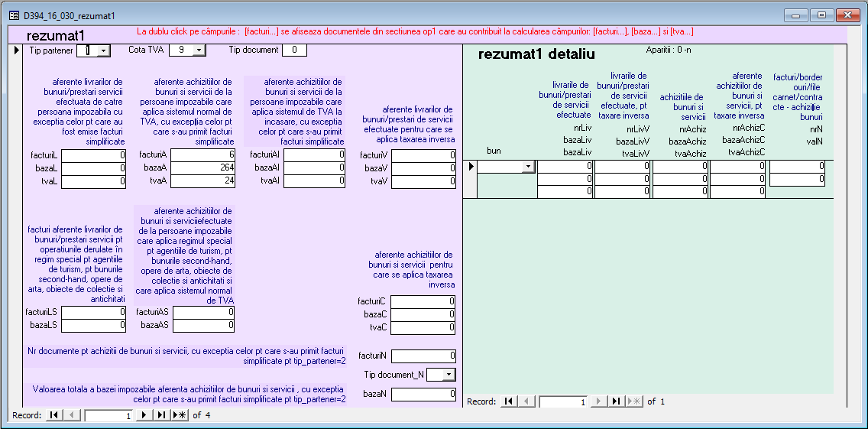Click tvaLivV value in detaliu row
Screen dimensions: 868x429
point(623,192)
